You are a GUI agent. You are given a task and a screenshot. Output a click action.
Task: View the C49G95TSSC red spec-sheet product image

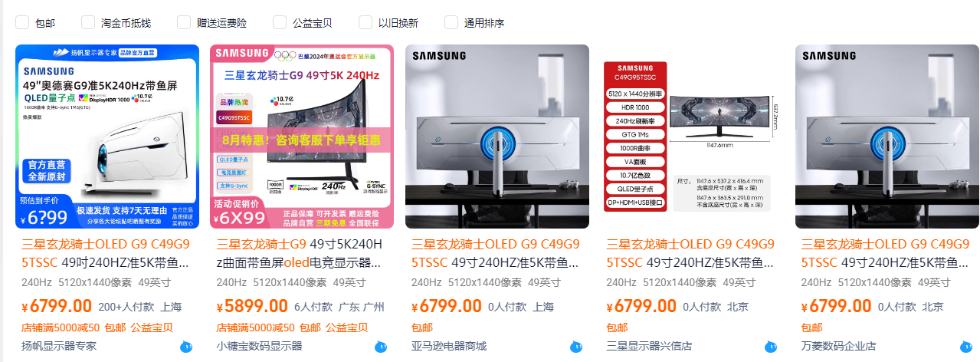[x=692, y=137]
